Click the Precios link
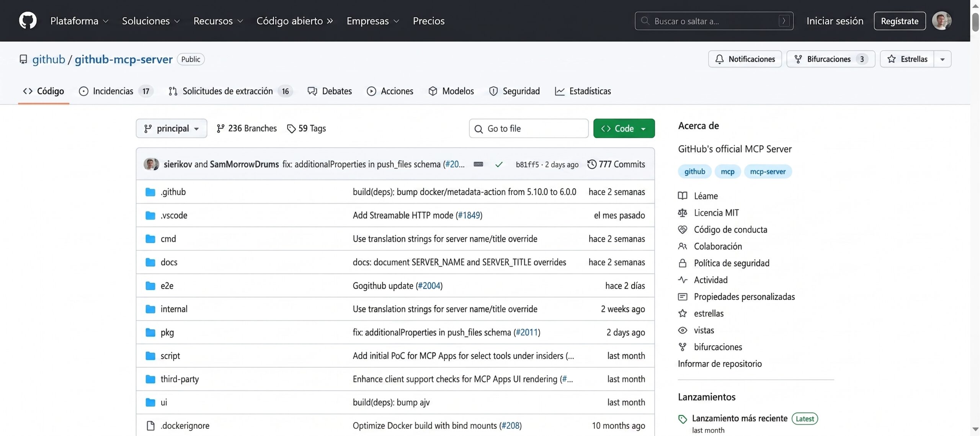Viewport: 980px width, 436px height. [428, 21]
